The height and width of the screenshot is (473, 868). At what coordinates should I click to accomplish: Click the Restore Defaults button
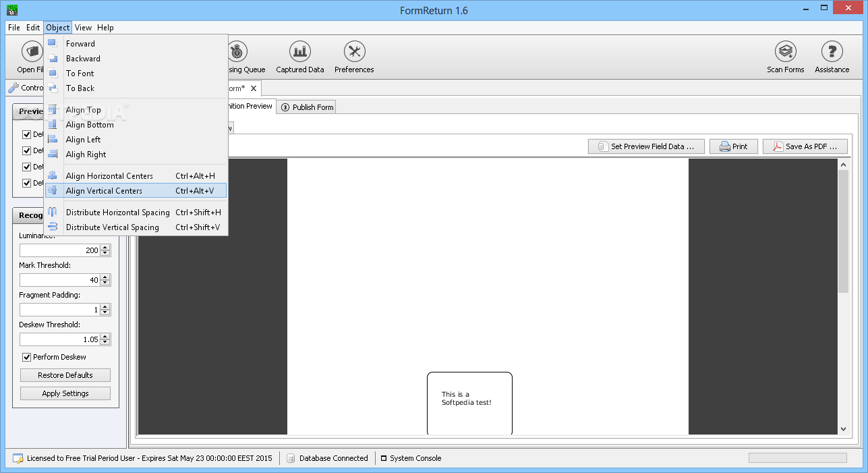[65, 375]
